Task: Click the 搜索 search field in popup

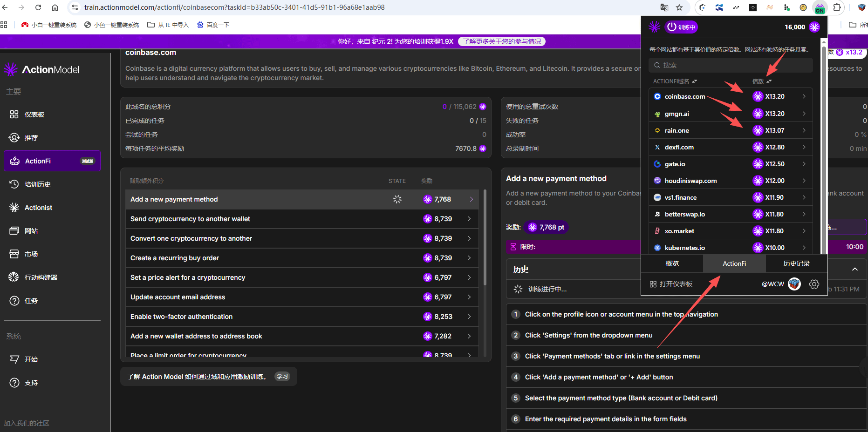Action: tap(731, 65)
